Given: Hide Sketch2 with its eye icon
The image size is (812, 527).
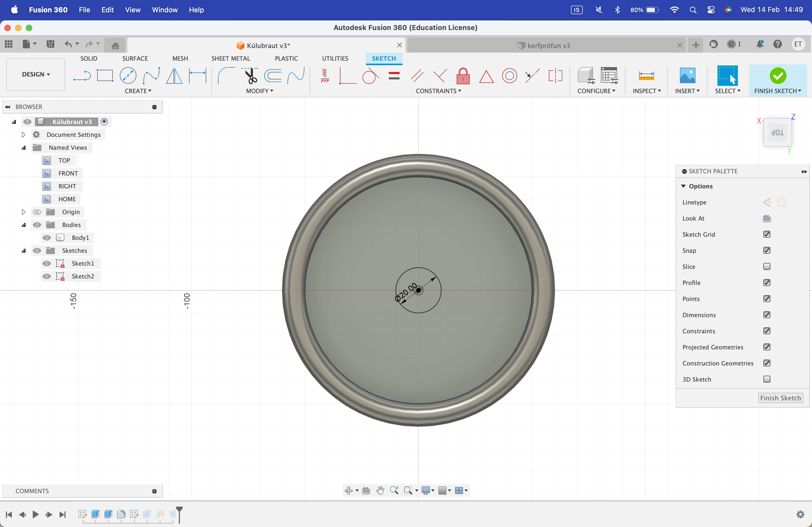Looking at the screenshot, I should click(x=47, y=276).
